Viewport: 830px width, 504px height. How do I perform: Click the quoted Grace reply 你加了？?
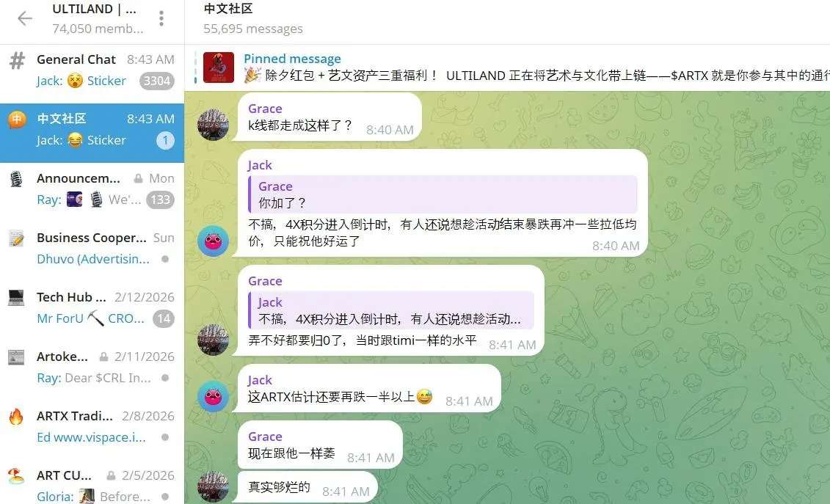[x=443, y=194]
